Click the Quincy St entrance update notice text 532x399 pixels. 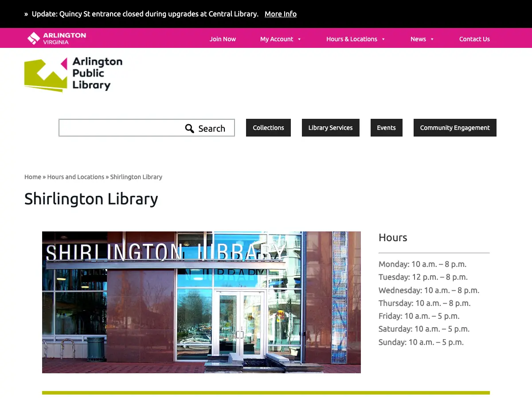pyautogui.click(x=145, y=14)
